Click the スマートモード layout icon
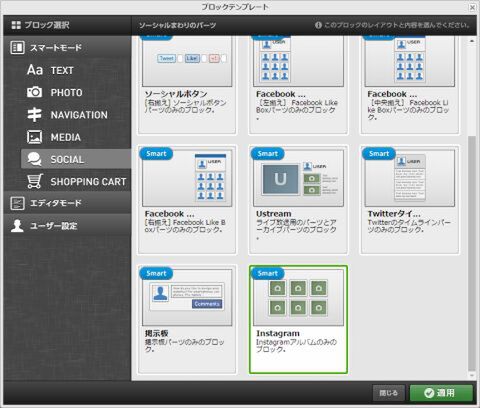The image size is (480, 408). (x=17, y=47)
